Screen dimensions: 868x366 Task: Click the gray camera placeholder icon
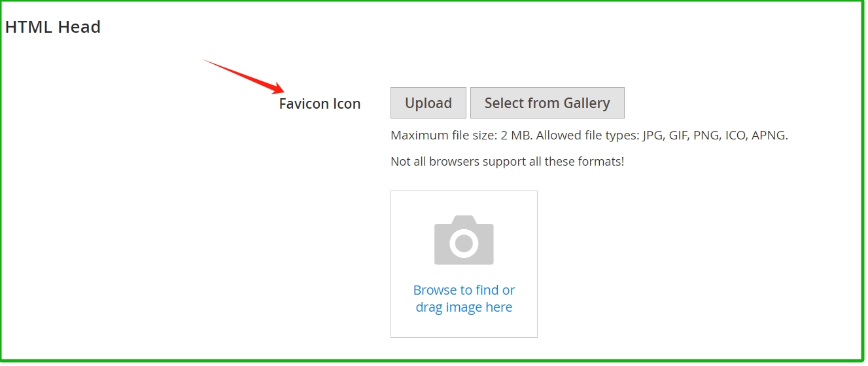(464, 240)
